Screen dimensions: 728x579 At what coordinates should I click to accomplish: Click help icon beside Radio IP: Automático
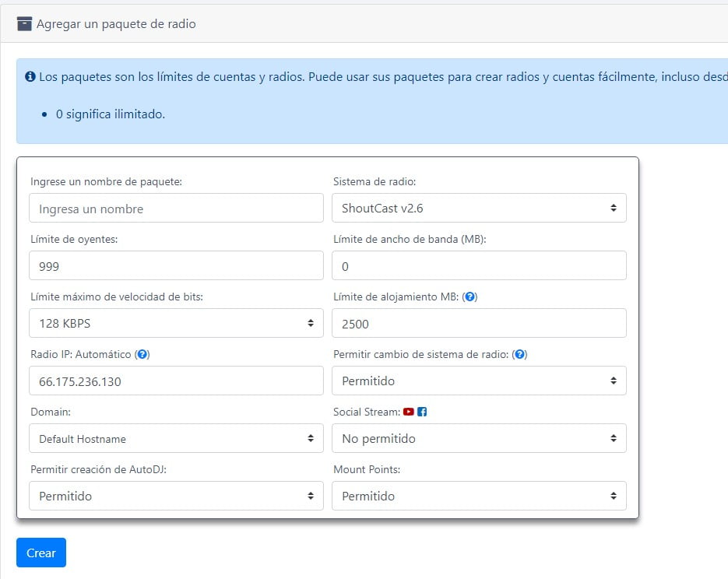(142, 354)
